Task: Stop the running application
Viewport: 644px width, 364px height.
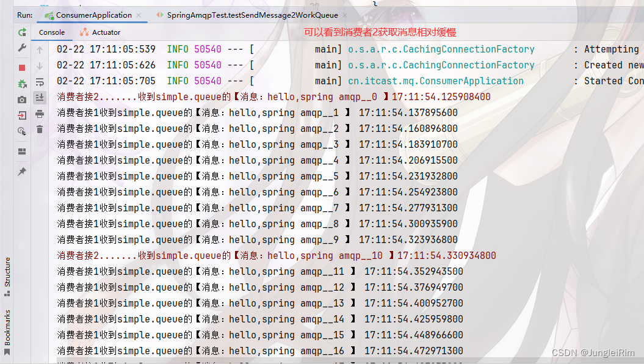Action: click(21, 67)
